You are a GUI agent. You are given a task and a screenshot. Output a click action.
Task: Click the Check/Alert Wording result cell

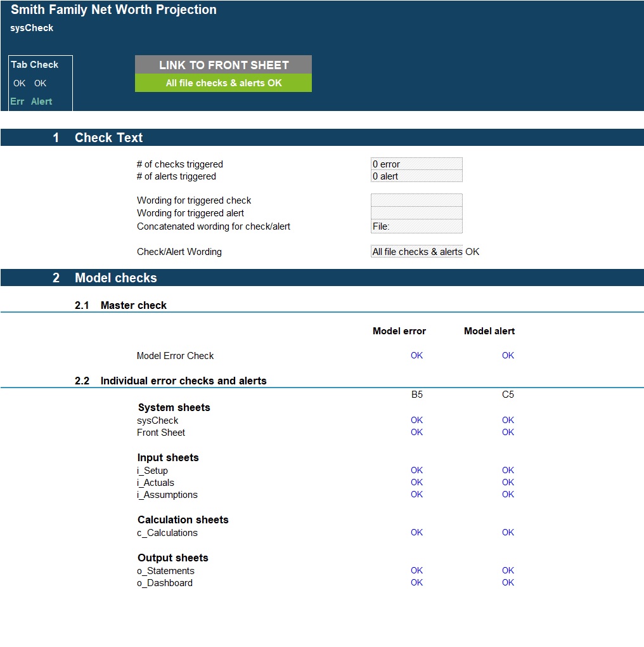416,252
